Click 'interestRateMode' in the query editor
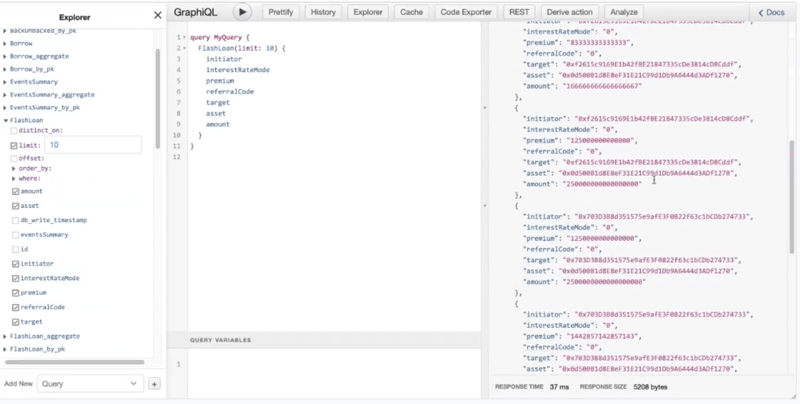800x404 pixels. tap(238, 70)
